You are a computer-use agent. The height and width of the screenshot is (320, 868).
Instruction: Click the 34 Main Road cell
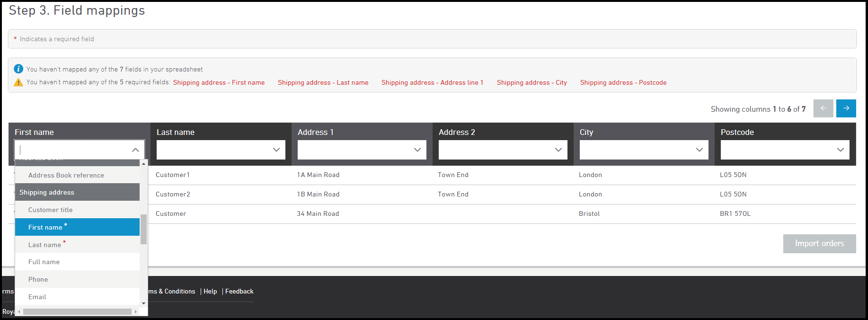tap(318, 213)
